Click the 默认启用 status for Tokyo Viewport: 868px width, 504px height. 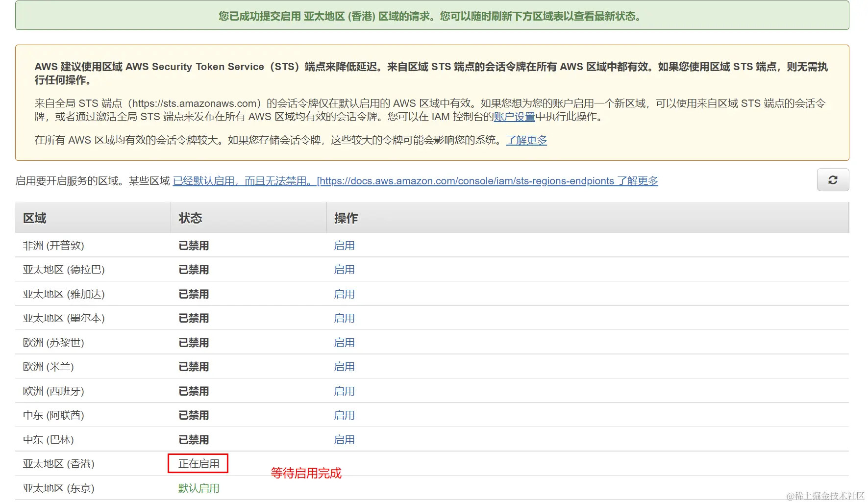coord(199,488)
